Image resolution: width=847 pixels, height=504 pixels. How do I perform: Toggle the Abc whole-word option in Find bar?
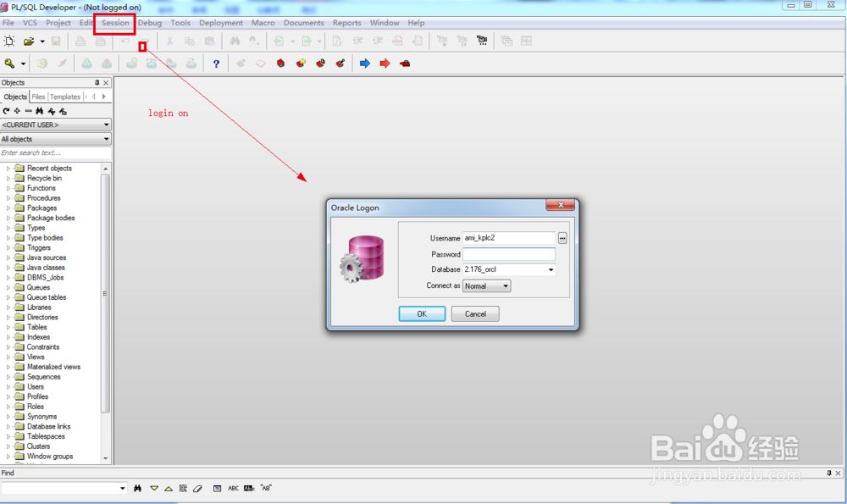coord(249,489)
